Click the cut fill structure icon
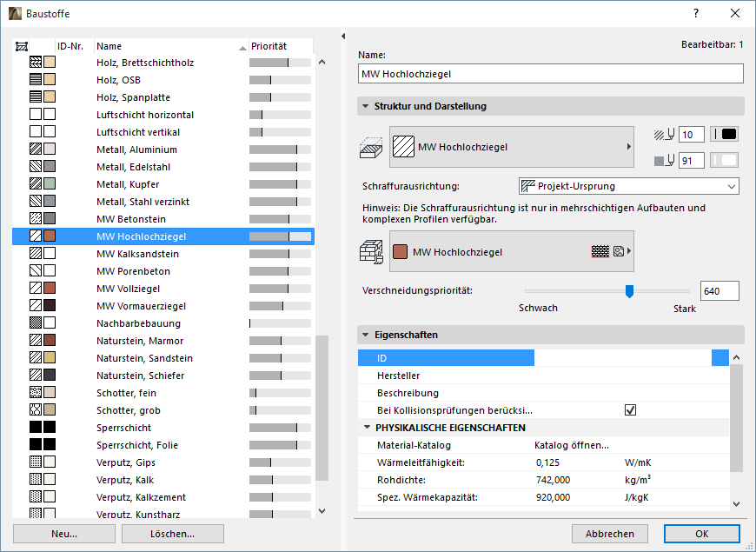This screenshot has width=756, height=552. [371, 147]
